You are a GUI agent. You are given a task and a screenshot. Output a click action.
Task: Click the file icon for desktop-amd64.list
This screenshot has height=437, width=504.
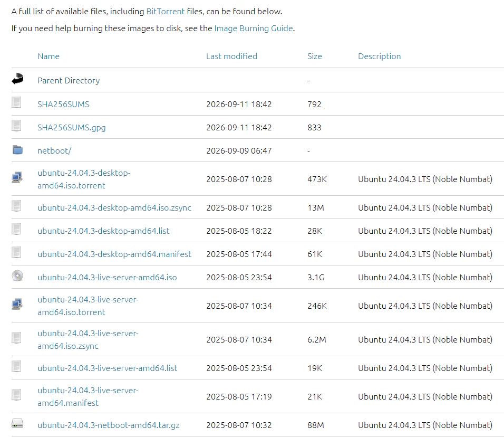pyautogui.click(x=16, y=229)
